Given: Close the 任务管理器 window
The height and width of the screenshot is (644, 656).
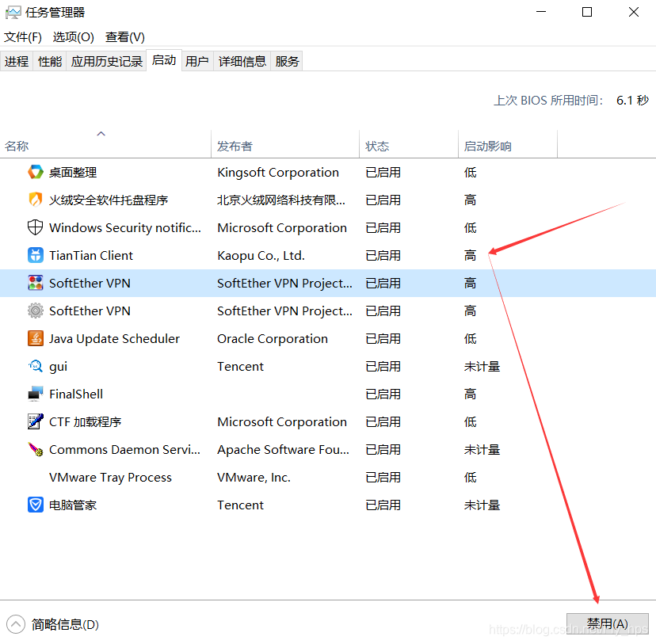Looking at the screenshot, I should click(x=634, y=12).
